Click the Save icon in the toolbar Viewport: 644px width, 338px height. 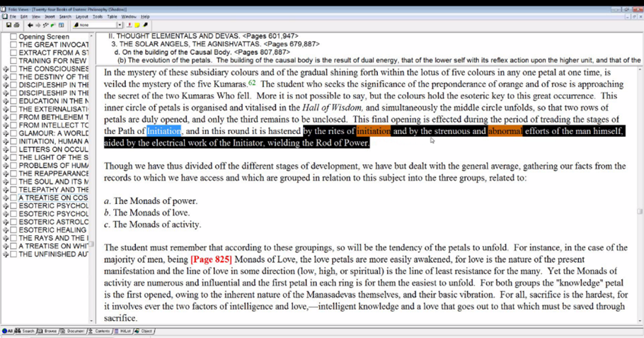click(8, 25)
